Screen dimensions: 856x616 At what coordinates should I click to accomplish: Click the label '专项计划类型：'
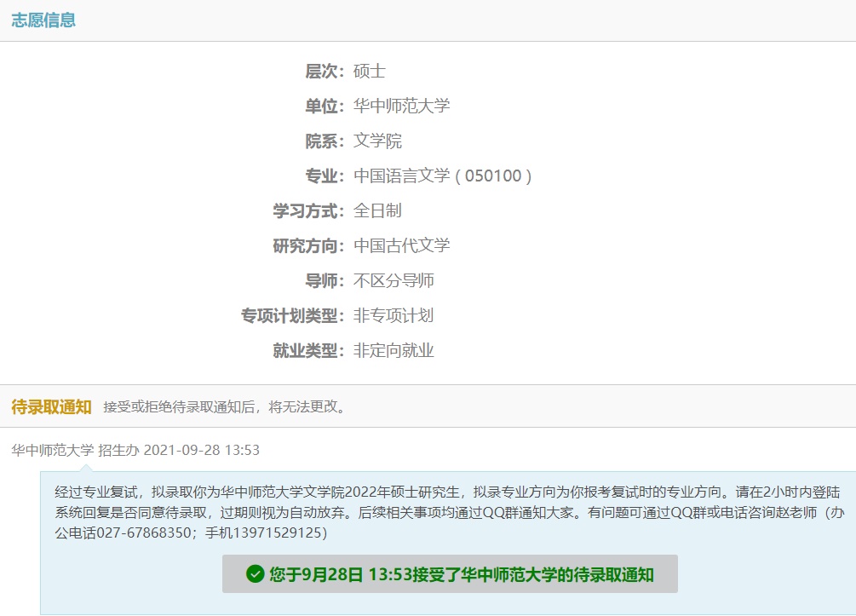[x=293, y=315]
